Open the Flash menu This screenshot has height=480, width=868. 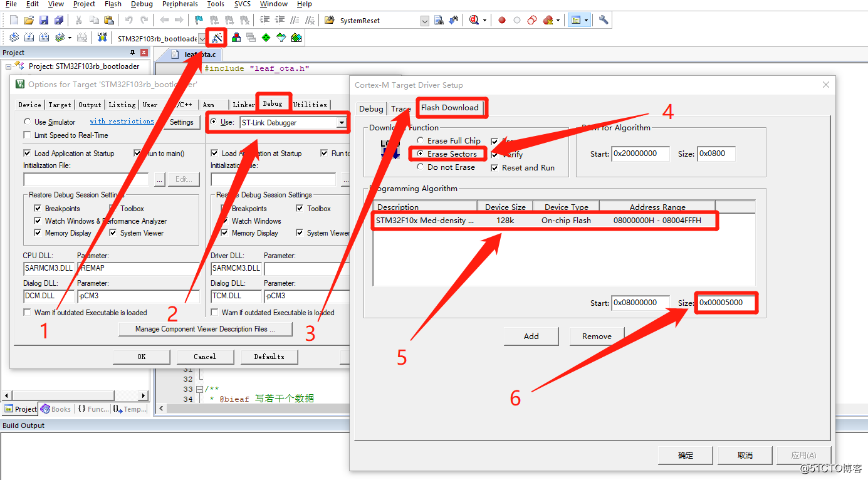point(113,4)
